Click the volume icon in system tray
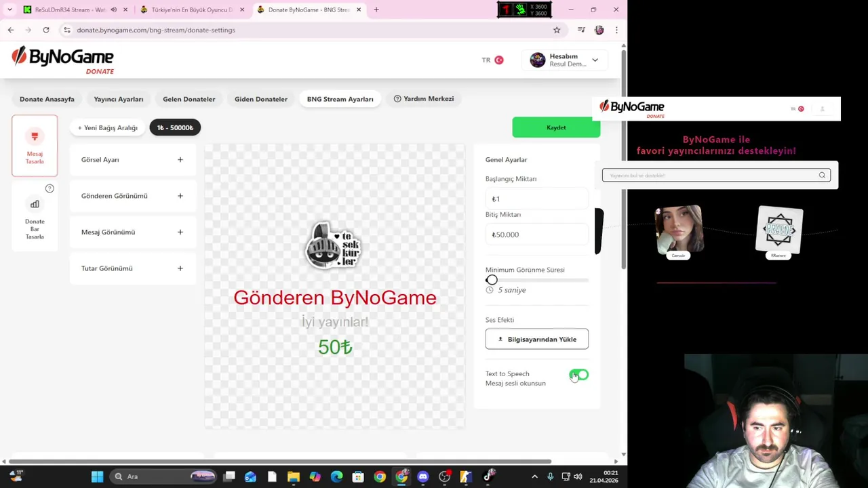The image size is (868, 488). 578,476
